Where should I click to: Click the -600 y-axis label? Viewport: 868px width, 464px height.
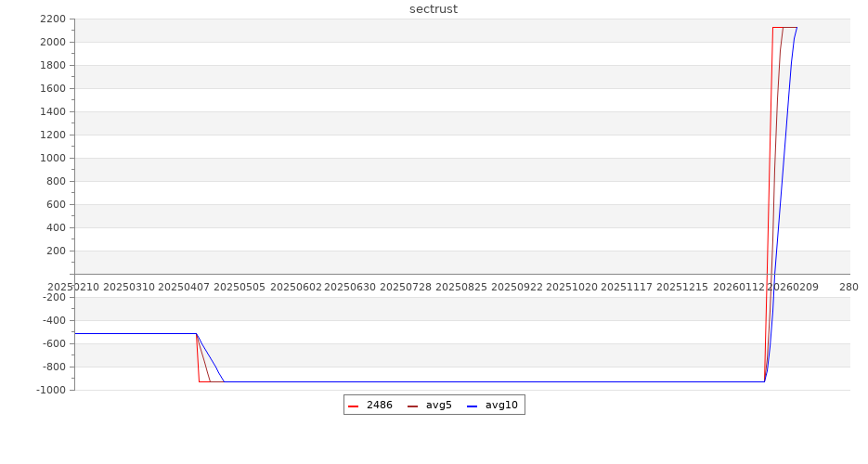coord(54,344)
